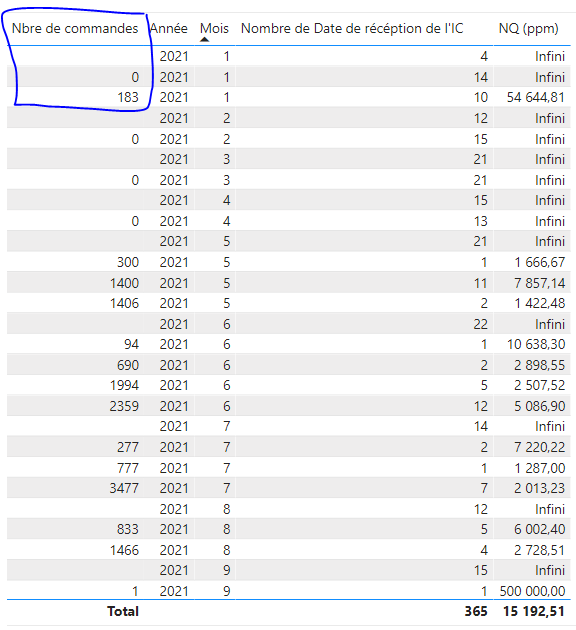576x630 pixels.
Task: Click the value 500 000,00
Action: (x=532, y=591)
